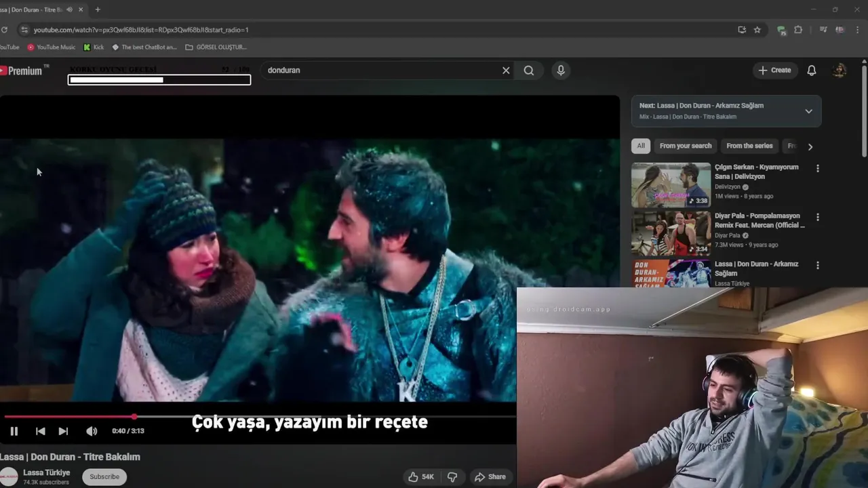Viewport: 868px width, 488px height.
Task: Open the 'Lassa | Don Duran - Arkamız Sağlam' thumbnail
Action: [671, 274]
